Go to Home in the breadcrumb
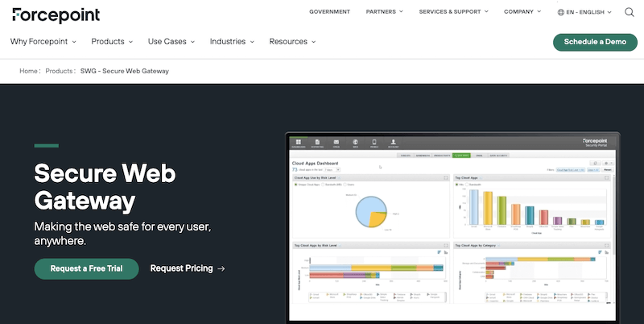 coord(28,71)
